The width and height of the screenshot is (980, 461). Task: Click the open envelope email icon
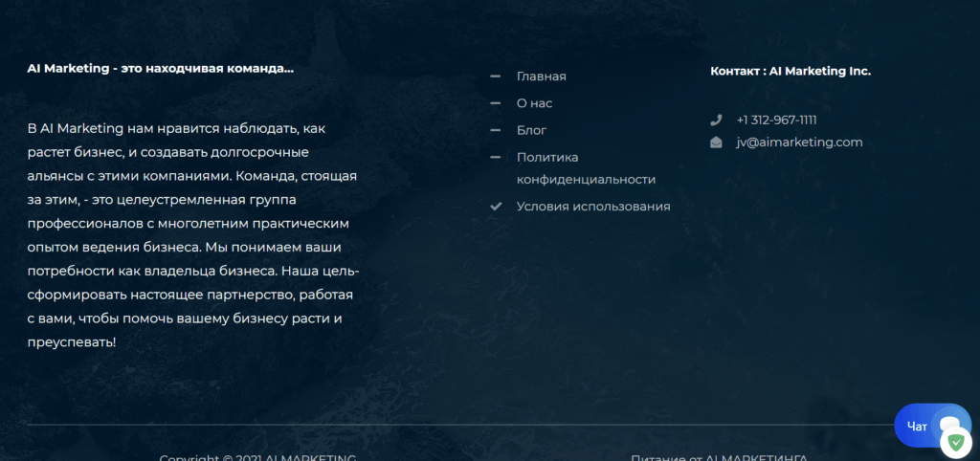(x=716, y=143)
